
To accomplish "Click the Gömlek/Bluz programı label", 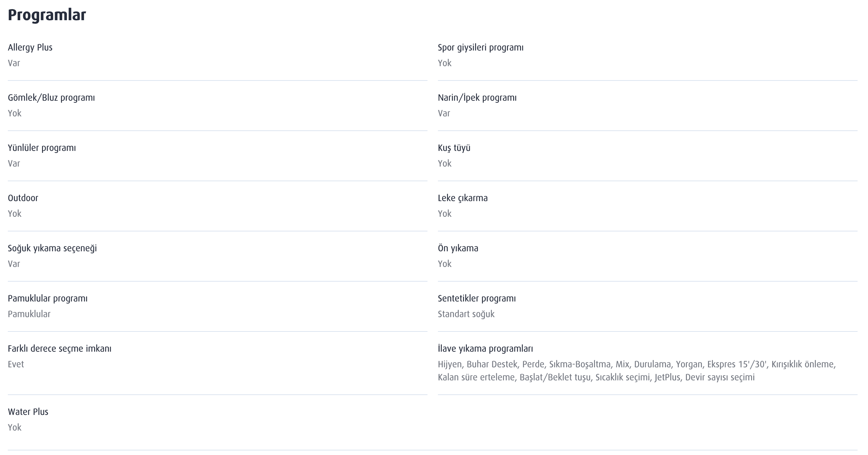I will click(51, 98).
